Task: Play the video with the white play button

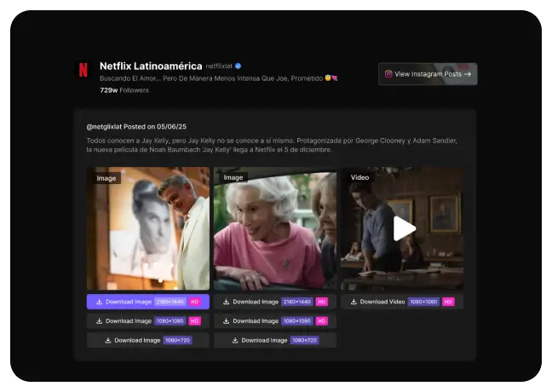Action: point(404,228)
